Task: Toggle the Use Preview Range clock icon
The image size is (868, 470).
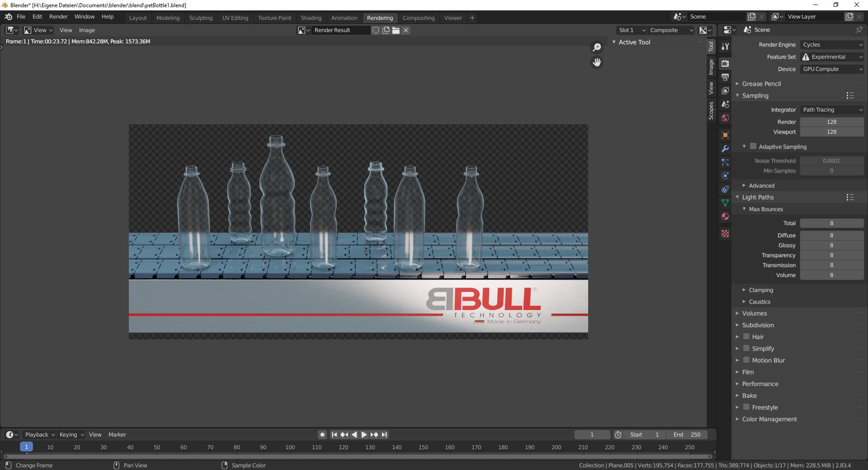Action: (x=618, y=435)
